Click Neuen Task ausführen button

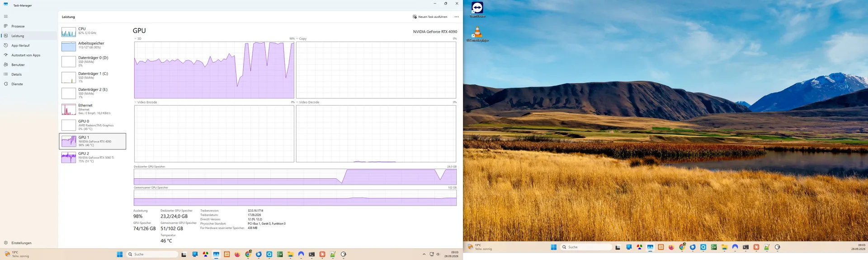[x=430, y=17]
